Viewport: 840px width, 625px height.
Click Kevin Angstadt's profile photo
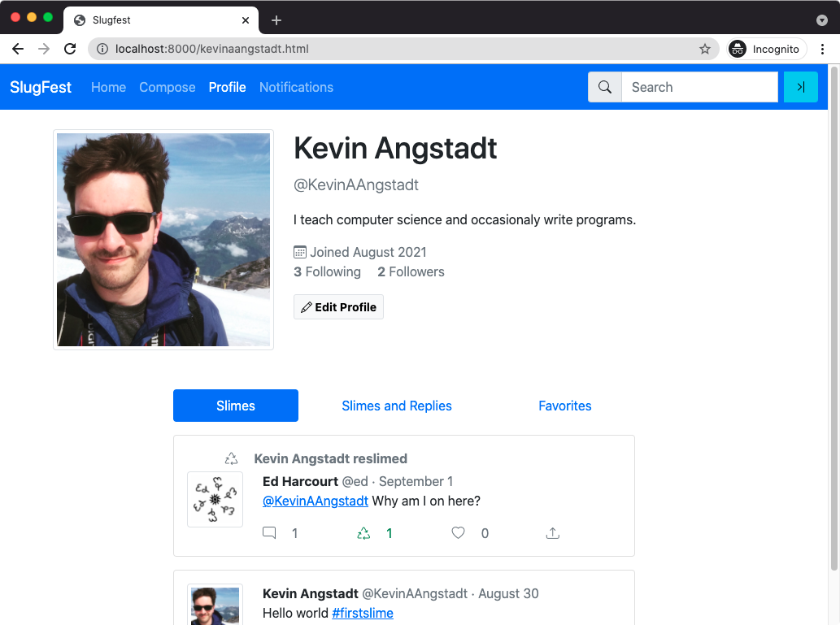coord(163,239)
